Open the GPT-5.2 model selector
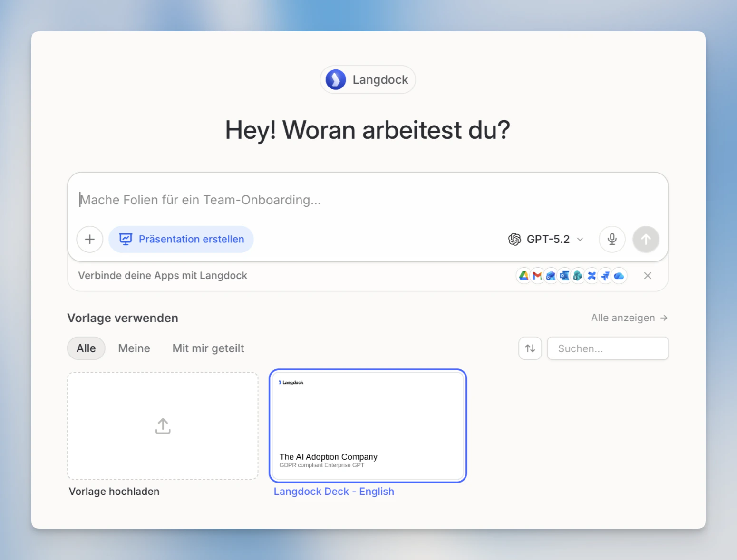The width and height of the screenshot is (737, 560). point(545,239)
